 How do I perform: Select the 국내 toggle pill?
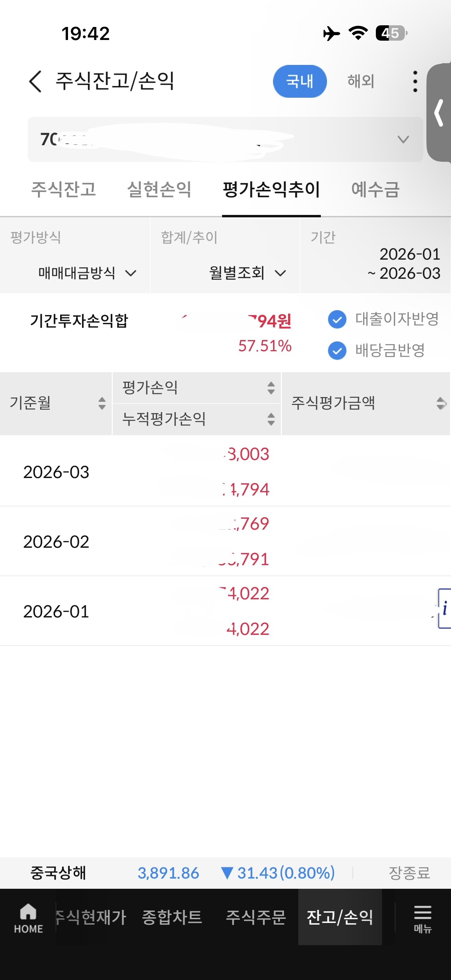pos(300,81)
